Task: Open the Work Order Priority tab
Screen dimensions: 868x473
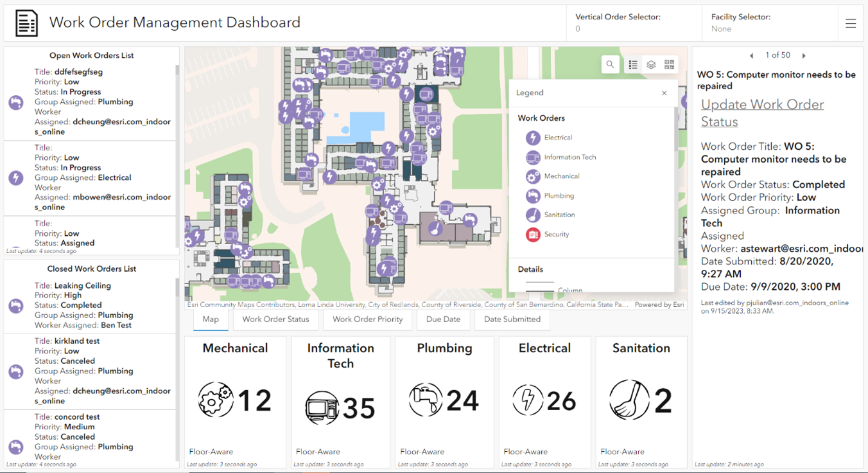Action: (367, 319)
